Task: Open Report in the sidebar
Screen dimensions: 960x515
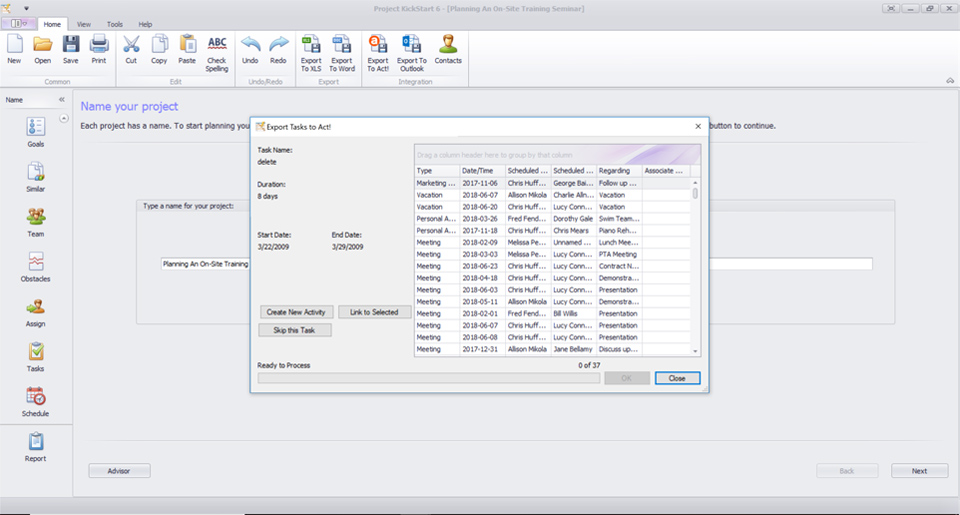Action: [36, 446]
